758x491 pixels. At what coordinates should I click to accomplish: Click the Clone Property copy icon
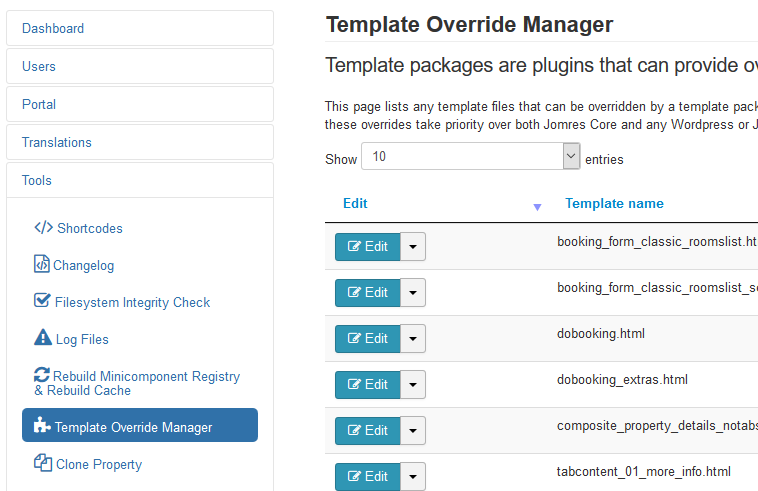point(43,462)
